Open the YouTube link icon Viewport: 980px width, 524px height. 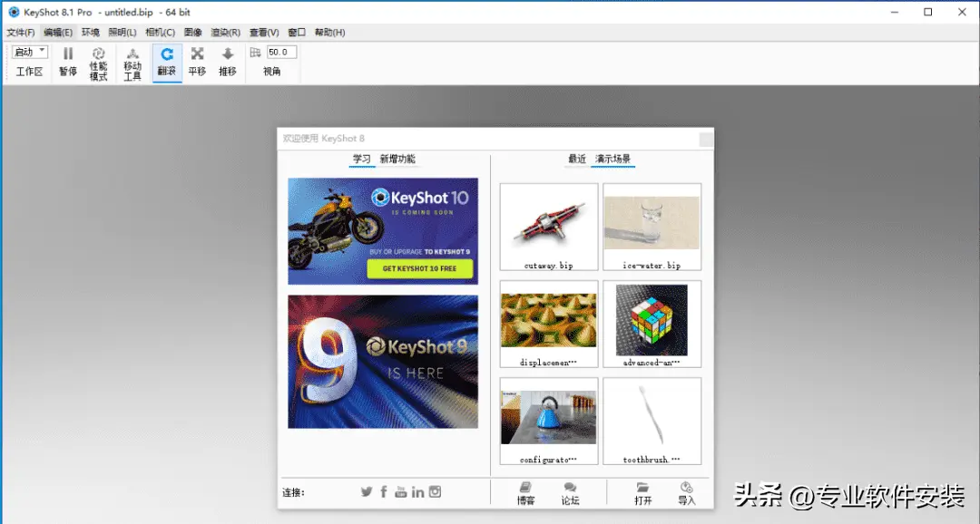coord(401,492)
